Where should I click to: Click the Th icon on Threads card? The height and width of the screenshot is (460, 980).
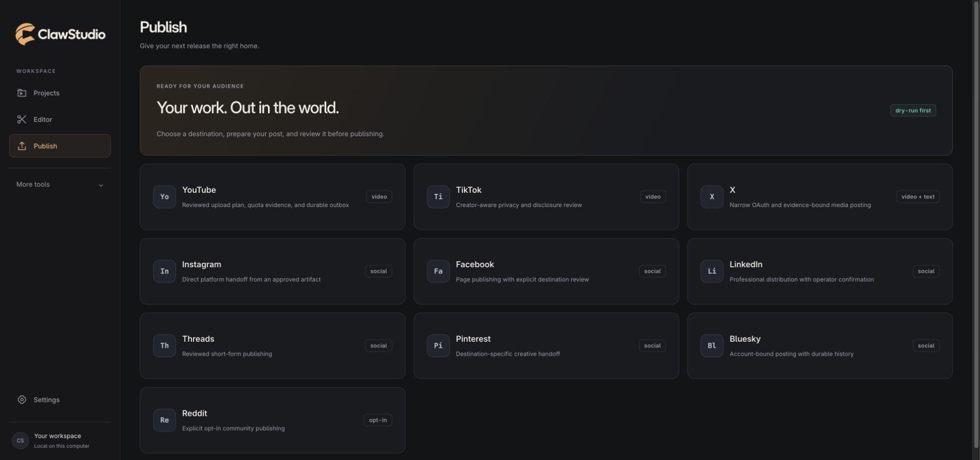coord(165,346)
